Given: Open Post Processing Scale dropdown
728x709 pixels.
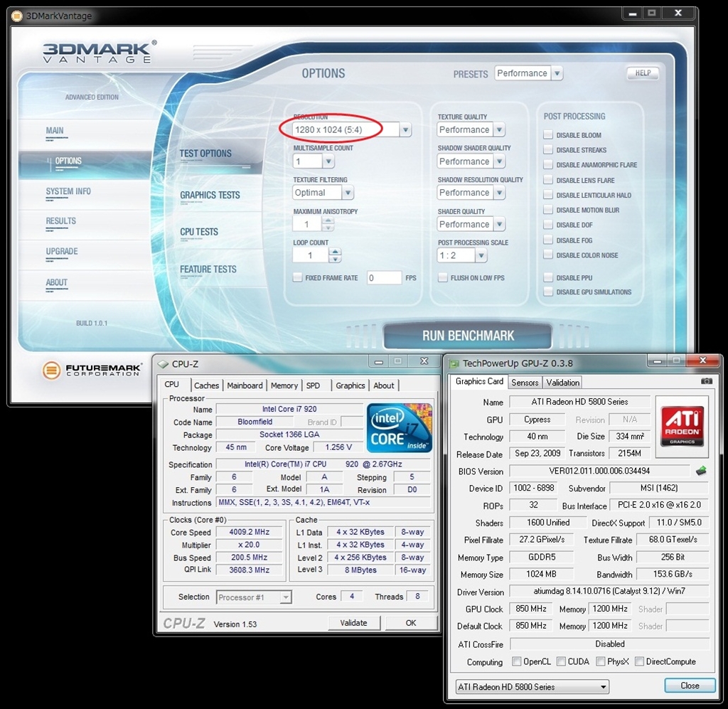Looking at the screenshot, I should (481, 255).
